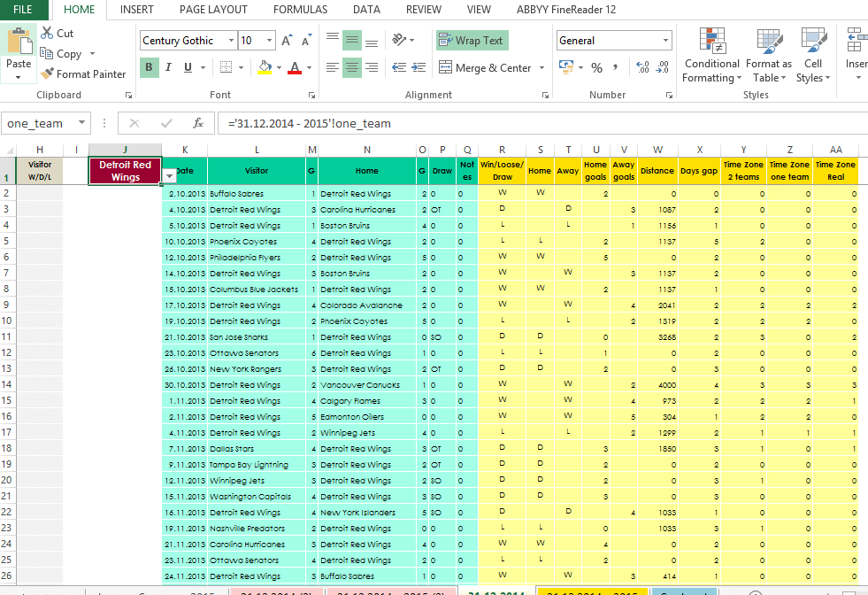Open Conditional Formatting menu
868x595 pixels.
[712, 56]
